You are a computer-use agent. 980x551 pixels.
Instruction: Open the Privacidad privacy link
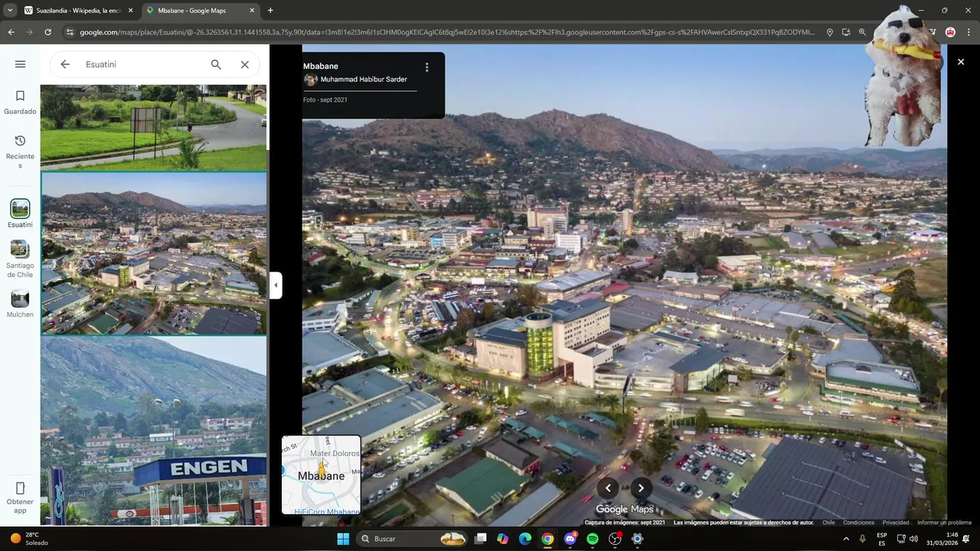896,523
